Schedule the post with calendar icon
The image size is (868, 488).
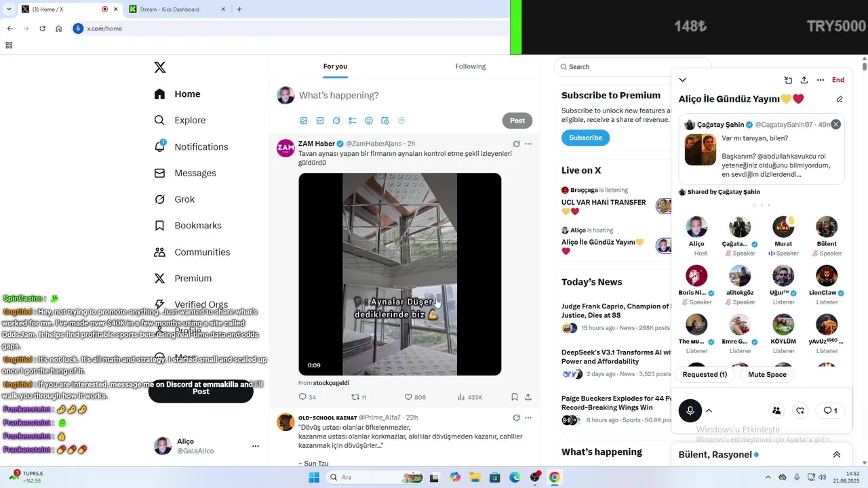[x=385, y=121]
